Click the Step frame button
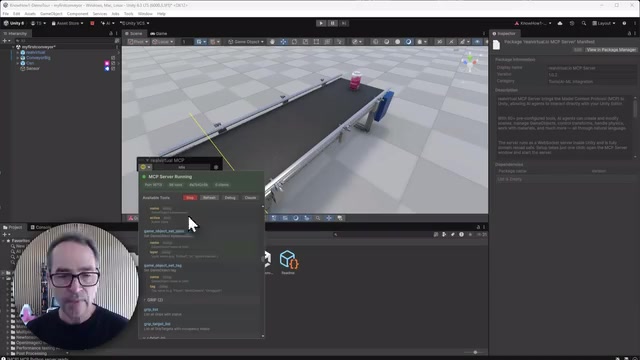640x360 pixels. coord(344,23)
